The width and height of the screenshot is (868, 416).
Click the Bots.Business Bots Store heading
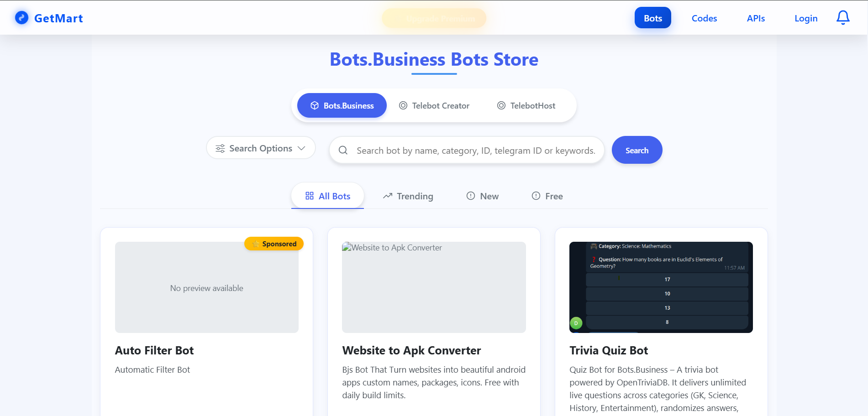(x=434, y=59)
